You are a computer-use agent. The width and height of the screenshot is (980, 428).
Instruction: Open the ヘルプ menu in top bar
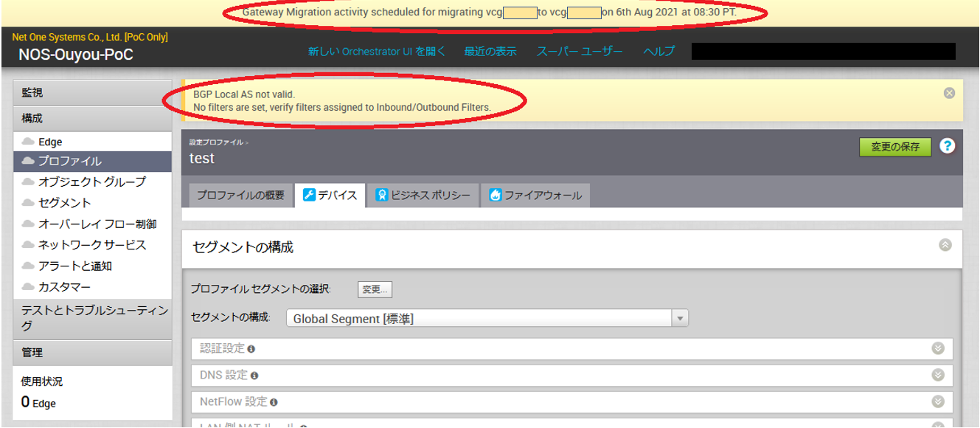click(x=658, y=52)
